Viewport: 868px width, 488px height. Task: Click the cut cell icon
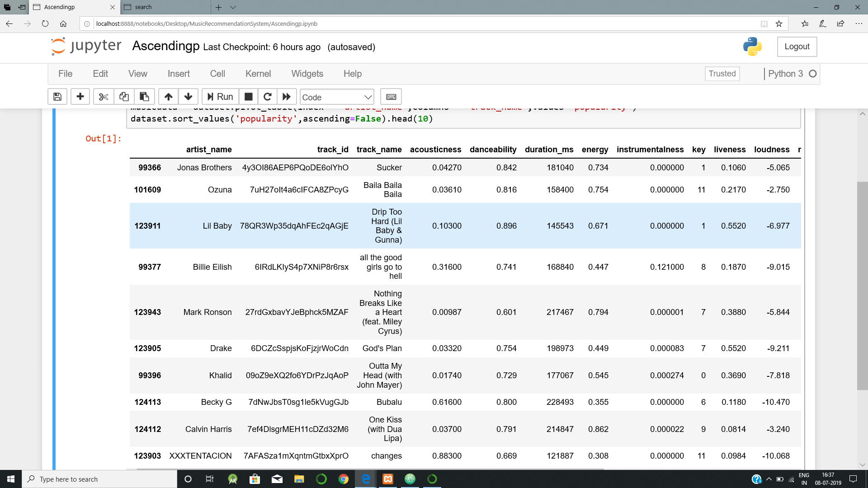(x=101, y=97)
